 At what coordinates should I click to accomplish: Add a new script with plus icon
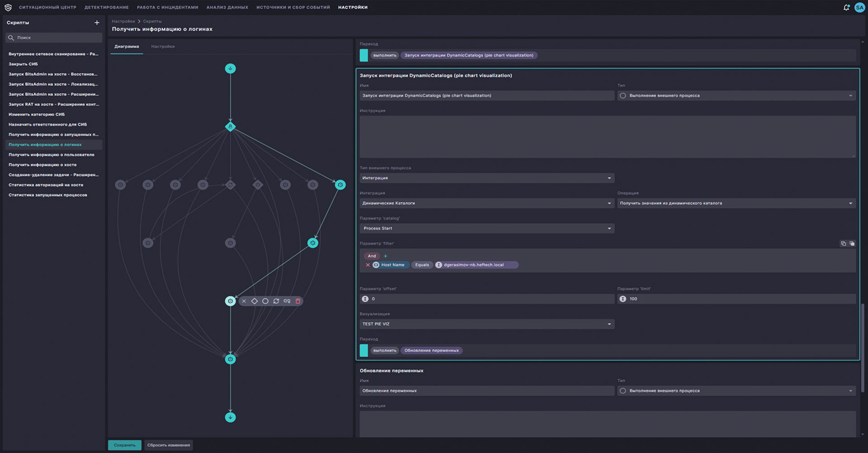point(97,23)
